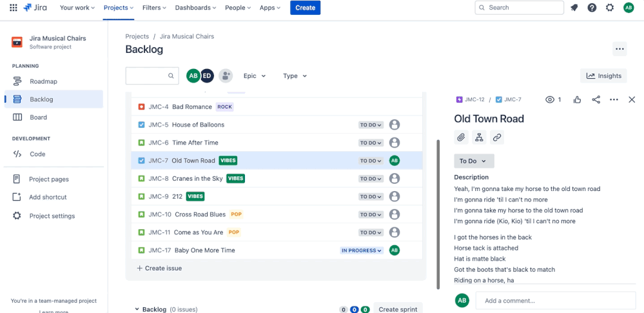The height and width of the screenshot is (313, 644).
Task: Click the POP epic label on Cross Road Blues
Action: click(x=236, y=214)
